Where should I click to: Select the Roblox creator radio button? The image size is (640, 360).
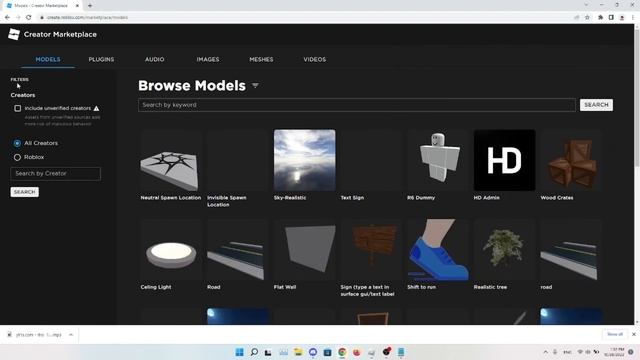point(17,157)
